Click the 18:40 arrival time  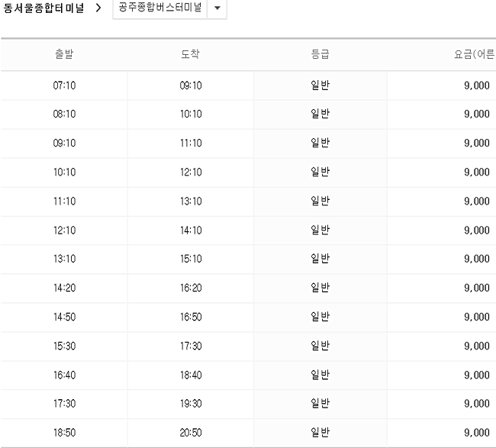point(191,375)
